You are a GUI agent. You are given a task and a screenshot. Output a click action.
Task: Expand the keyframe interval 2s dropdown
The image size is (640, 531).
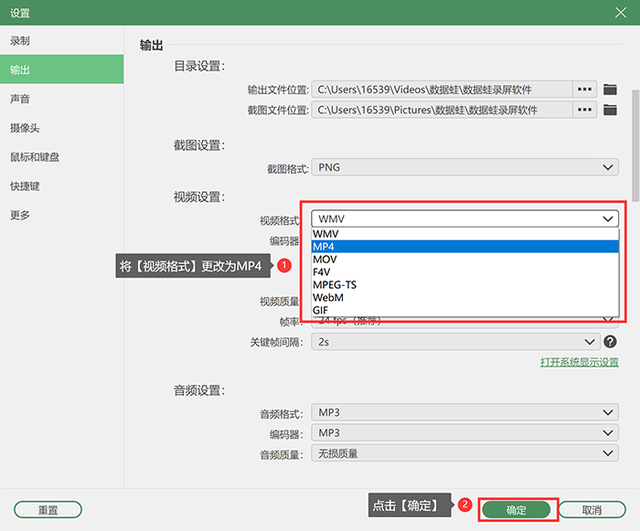456,342
